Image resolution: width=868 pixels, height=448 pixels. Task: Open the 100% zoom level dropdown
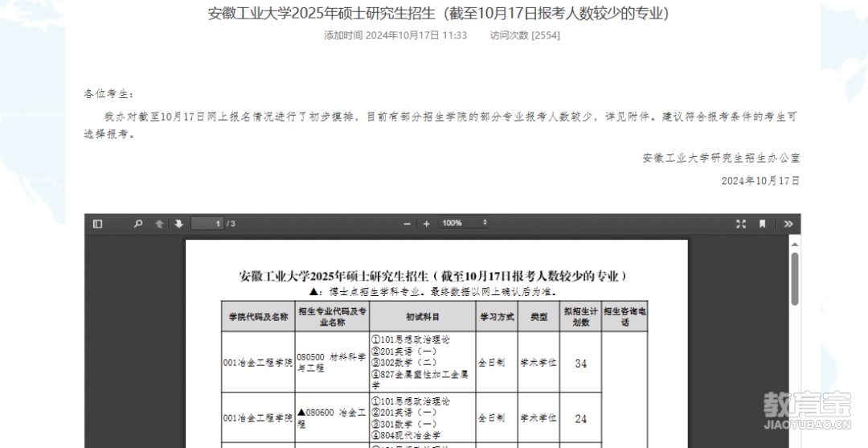click(x=464, y=223)
